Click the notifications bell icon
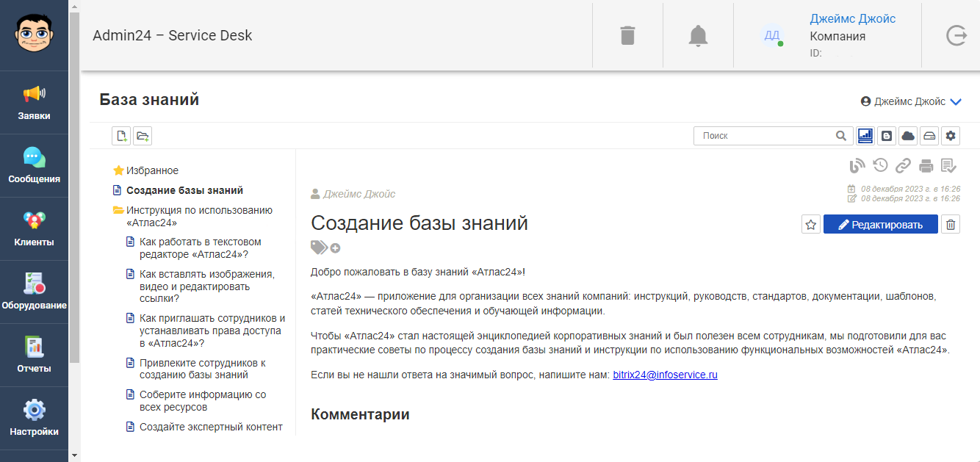Viewport: 980px width, 462px height. 698,35
